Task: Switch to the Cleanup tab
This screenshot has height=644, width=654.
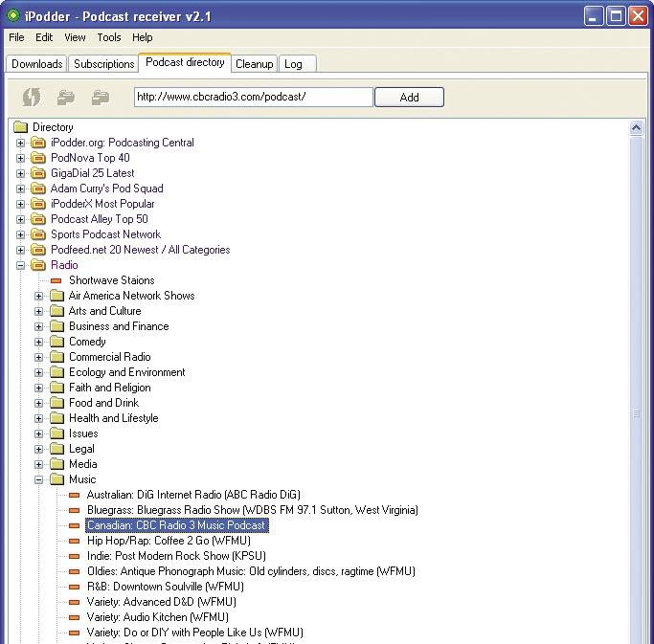Action: click(x=255, y=64)
